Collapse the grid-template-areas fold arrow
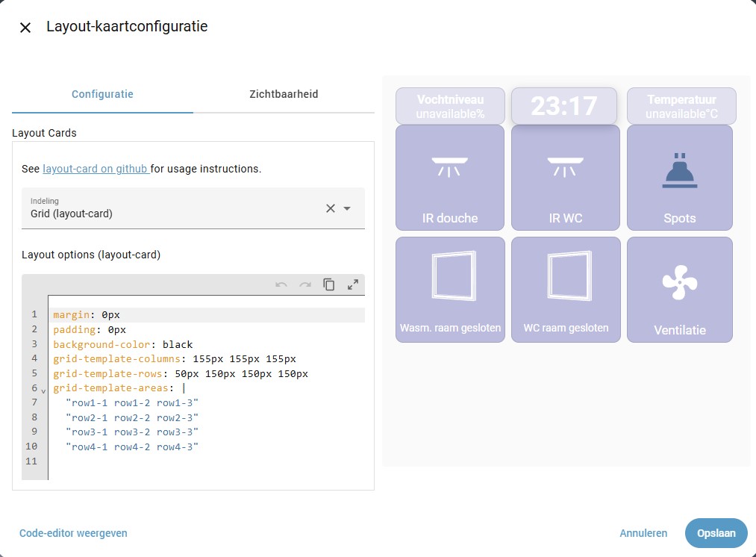Screen dimensions: 756x557 tap(43, 390)
